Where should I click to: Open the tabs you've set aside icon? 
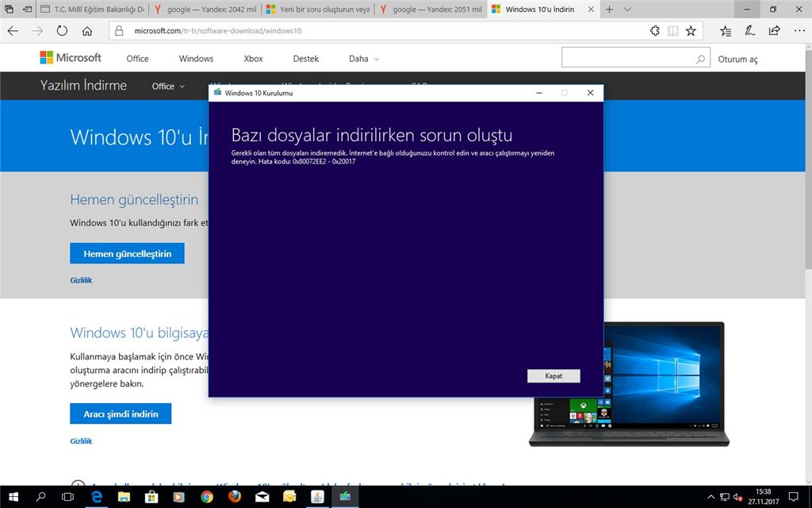coord(9,9)
